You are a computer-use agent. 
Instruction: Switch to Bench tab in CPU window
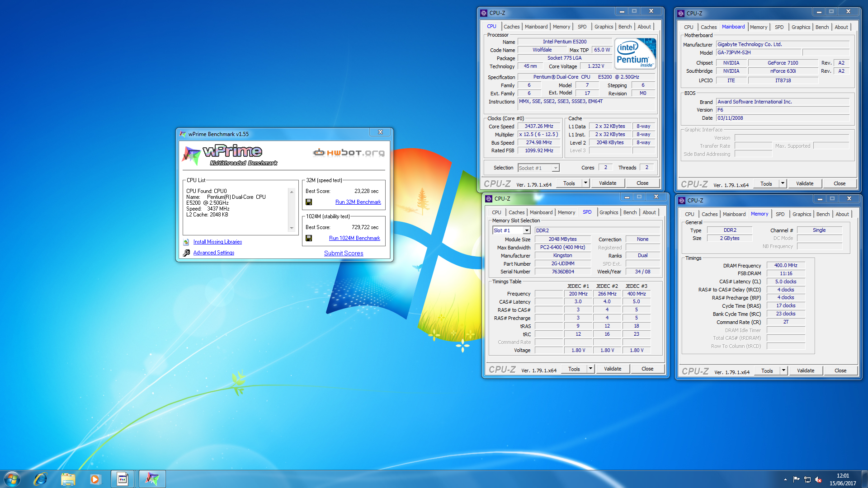coord(625,27)
